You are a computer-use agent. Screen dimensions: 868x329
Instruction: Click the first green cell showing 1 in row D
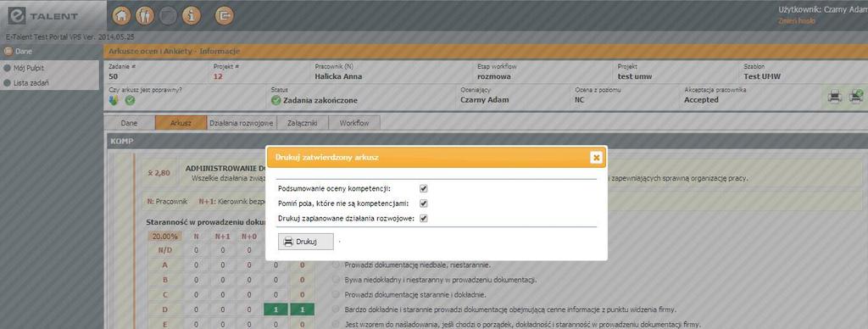pos(275,309)
